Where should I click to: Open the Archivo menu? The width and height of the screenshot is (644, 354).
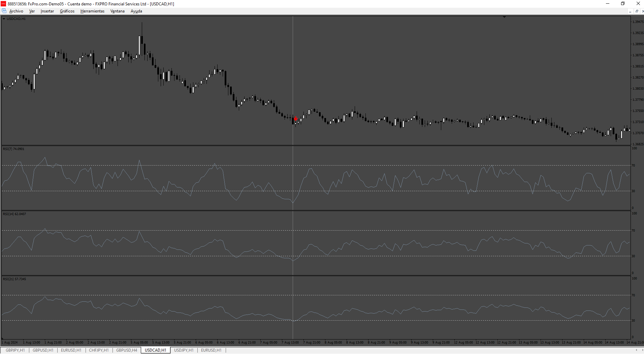pos(16,11)
